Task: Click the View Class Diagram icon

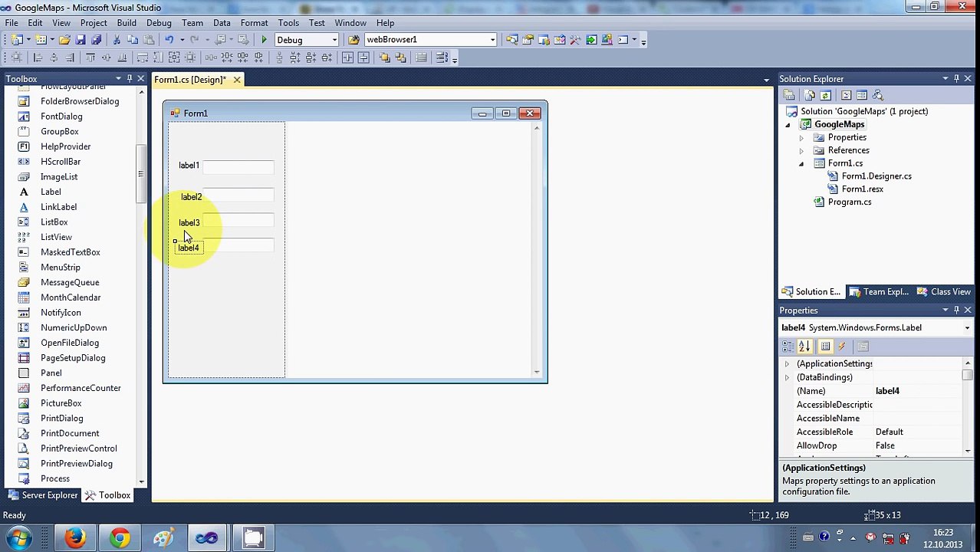Action: (x=878, y=95)
